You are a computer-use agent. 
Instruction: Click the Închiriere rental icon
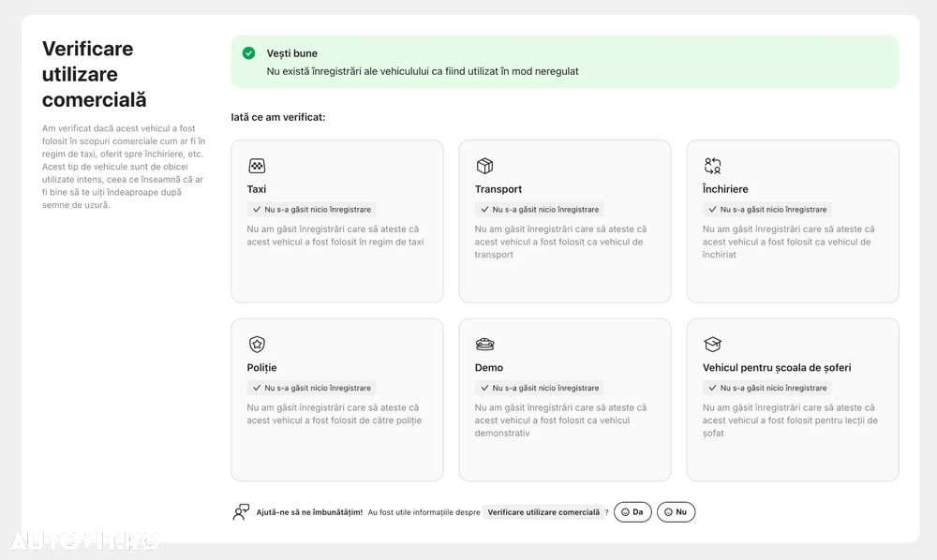(712, 166)
